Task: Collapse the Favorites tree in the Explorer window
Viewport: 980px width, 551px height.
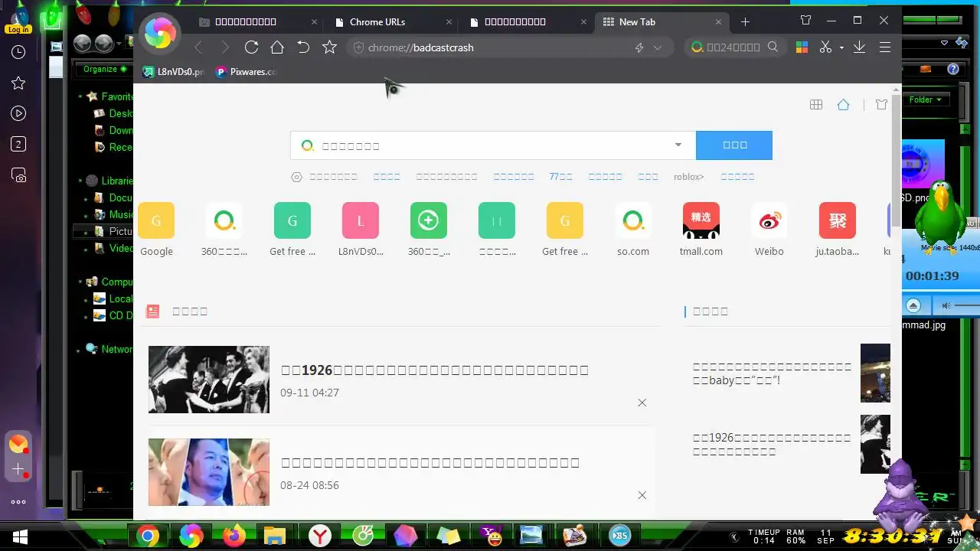Action: 80,97
